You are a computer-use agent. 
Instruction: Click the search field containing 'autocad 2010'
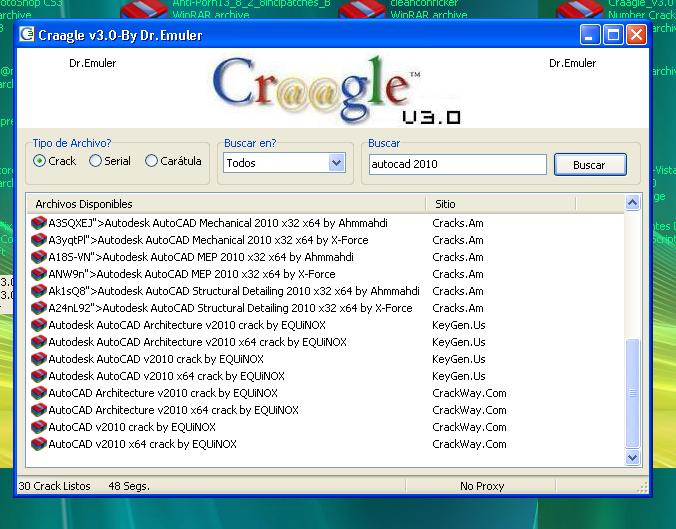(x=457, y=164)
